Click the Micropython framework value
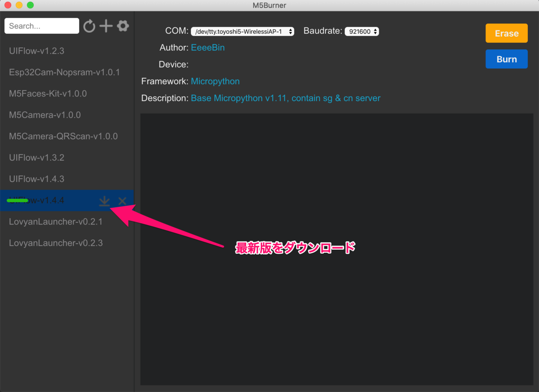Image resolution: width=539 pixels, height=392 pixels. click(215, 81)
